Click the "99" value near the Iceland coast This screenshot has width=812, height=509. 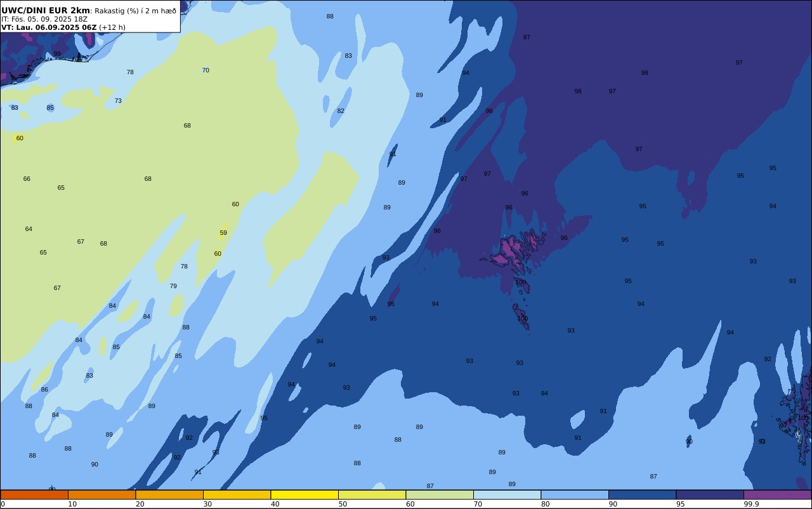57,54
